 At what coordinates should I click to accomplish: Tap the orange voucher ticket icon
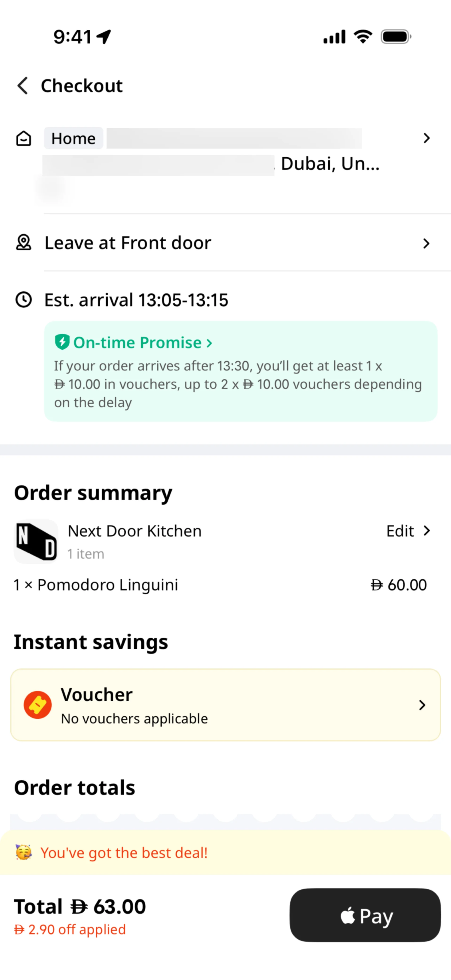point(38,705)
